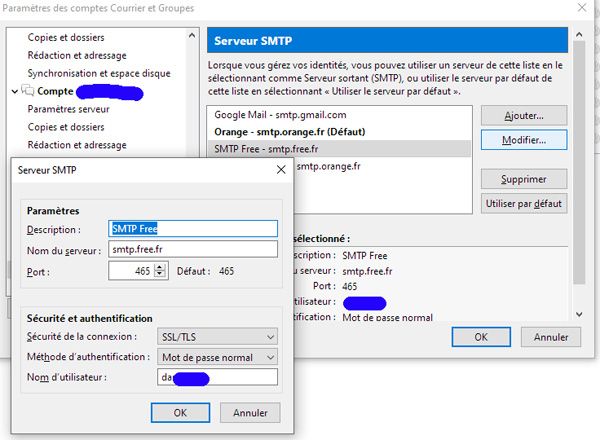Screen dimensions: 600x440
Task: Open Rédaction et adressage under Compte
Action: pyautogui.click(x=77, y=145)
